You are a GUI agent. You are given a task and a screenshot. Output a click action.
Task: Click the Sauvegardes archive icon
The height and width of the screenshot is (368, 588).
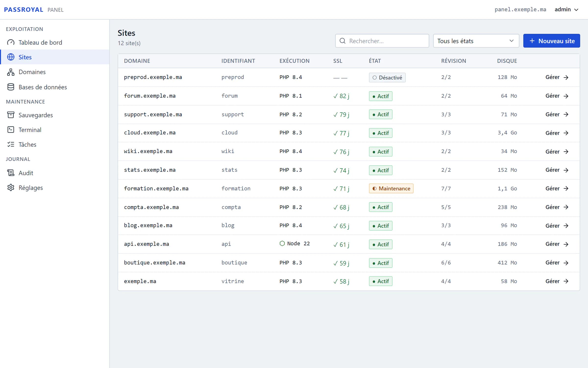pos(11,115)
